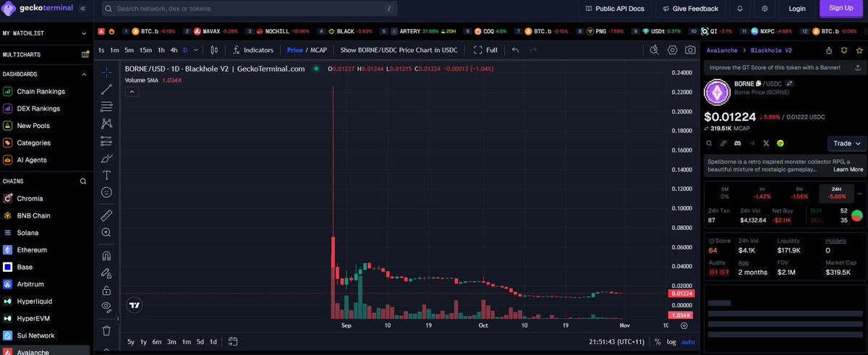Image resolution: width=868 pixels, height=355 pixels.
Task: Select the text annotation tool
Action: coord(106,176)
